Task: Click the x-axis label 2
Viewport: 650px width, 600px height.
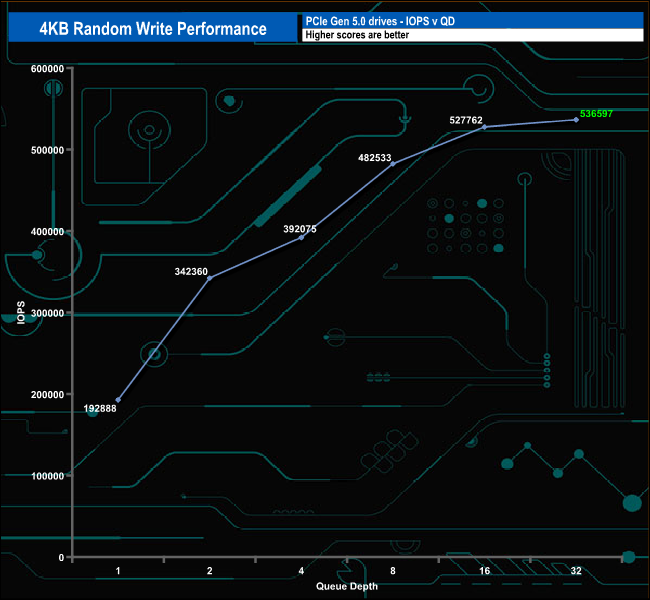Action: (210, 571)
